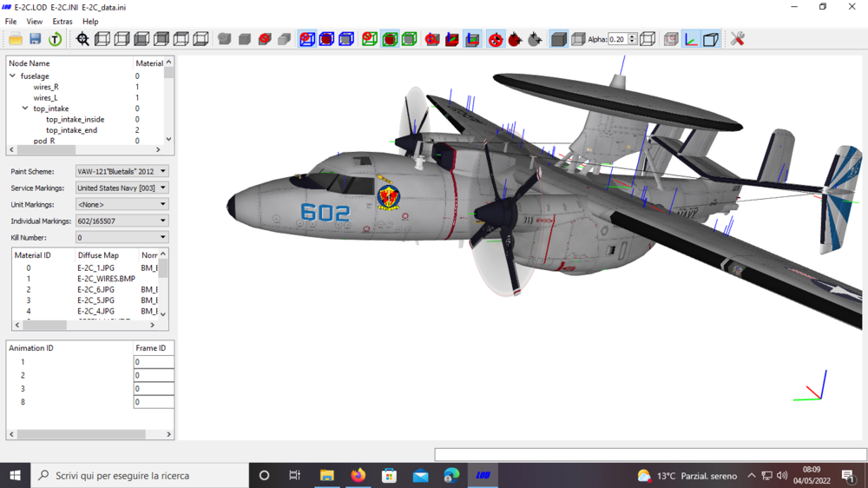
Task: Reload textures with the green T icon
Action: click(x=55, y=39)
